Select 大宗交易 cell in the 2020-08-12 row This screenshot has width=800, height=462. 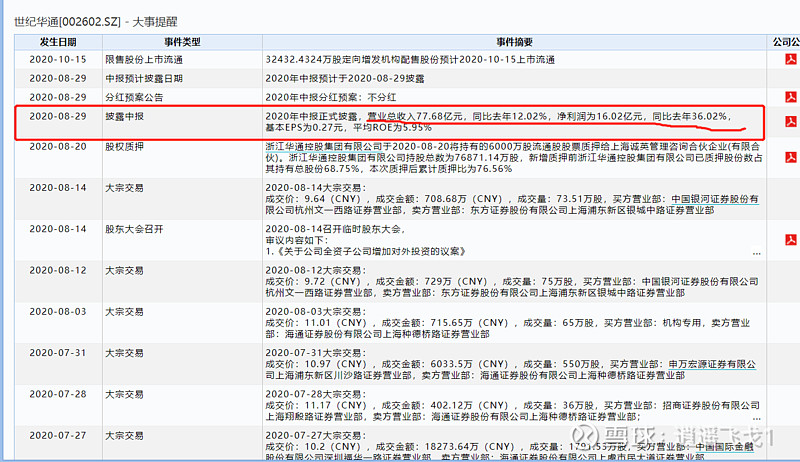(182, 281)
